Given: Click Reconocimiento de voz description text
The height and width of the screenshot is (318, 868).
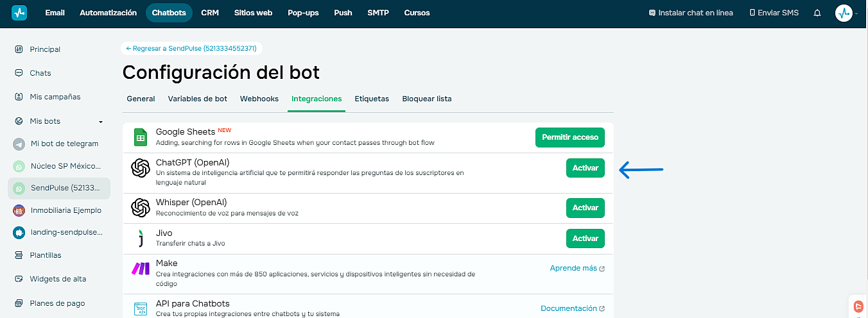Looking at the screenshot, I should 227,213.
